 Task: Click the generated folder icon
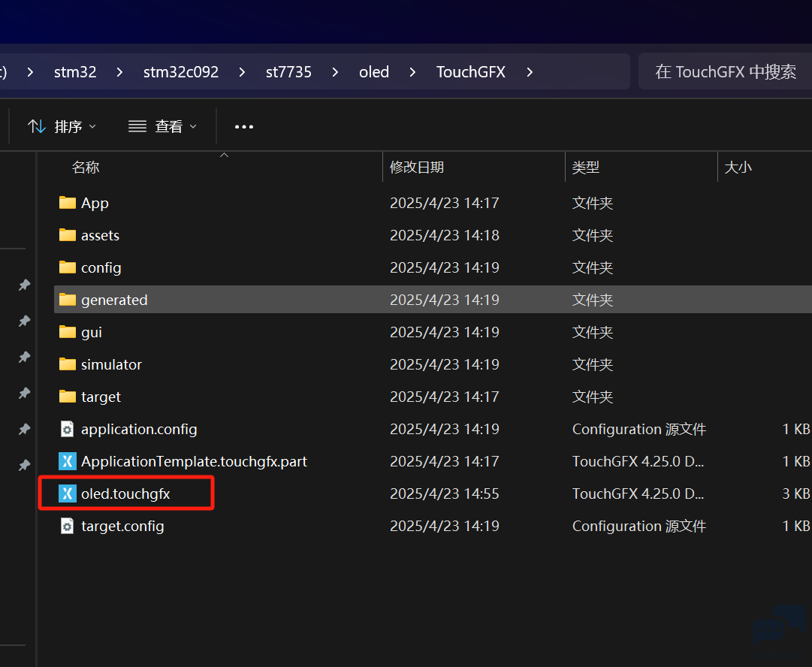click(68, 299)
